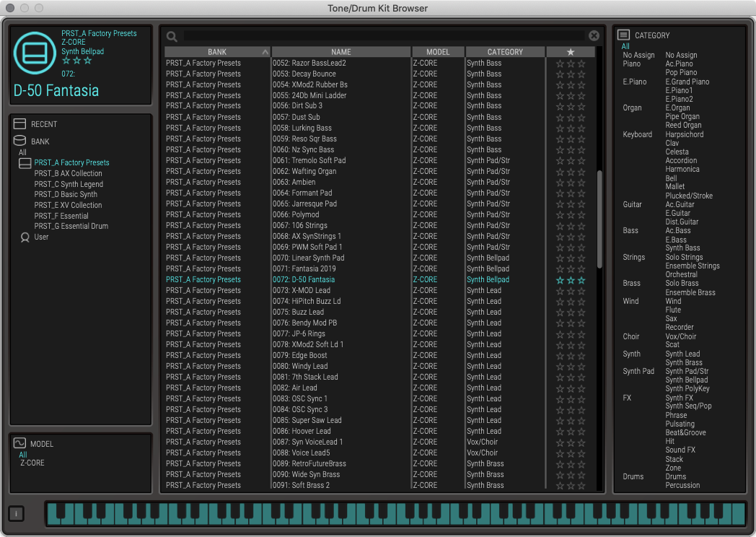
Task: Click the tone list vertical scrollbar thumb
Action: click(599, 219)
